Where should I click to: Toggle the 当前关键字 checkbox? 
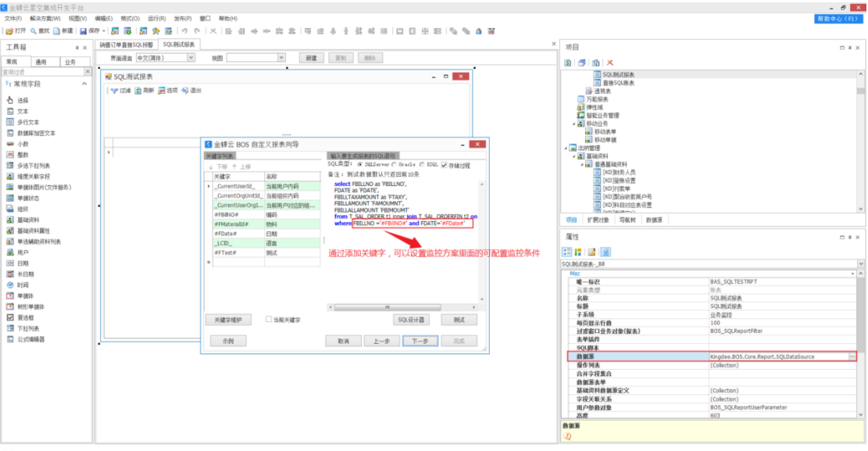click(x=269, y=319)
